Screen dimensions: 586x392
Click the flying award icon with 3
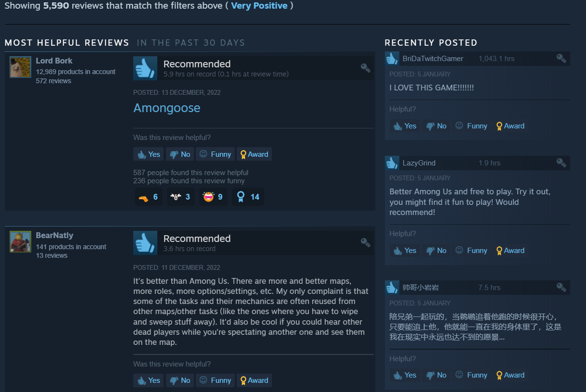click(x=180, y=197)
